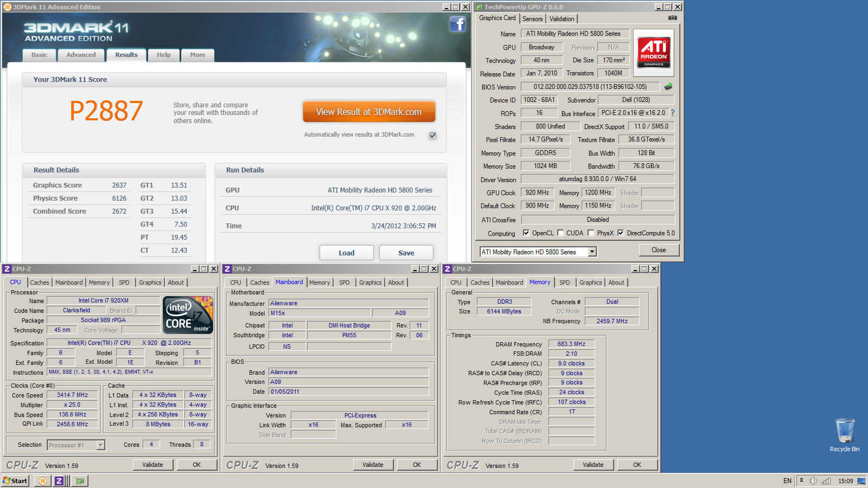Open Mainboard tab in first CPU-Z window
The height and width of the screenshot is (488, 868).
coord(69,282)
